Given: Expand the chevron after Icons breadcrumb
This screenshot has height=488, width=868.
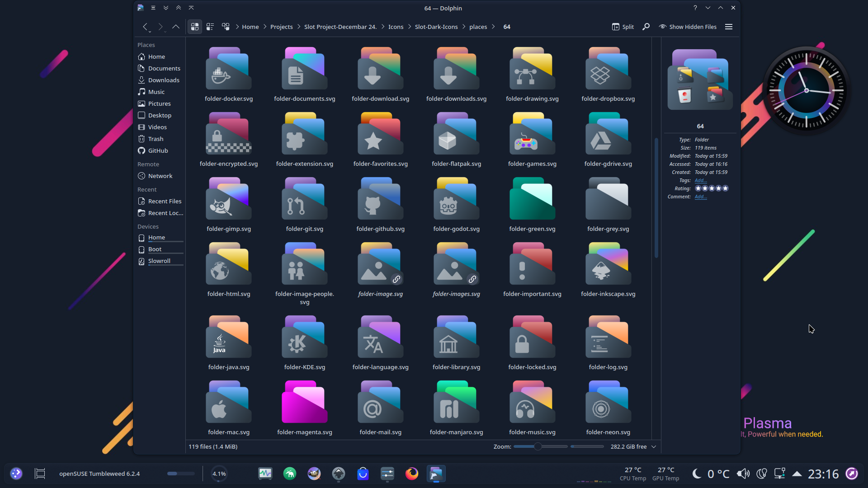Looking at the screenshot, I should 409,27.
